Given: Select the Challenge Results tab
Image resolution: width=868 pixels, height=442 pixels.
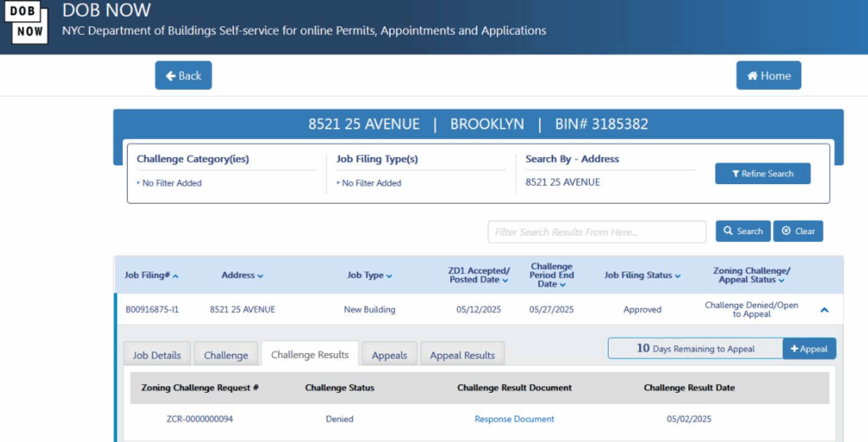Looking at the screenshot, I should [310, 355].
